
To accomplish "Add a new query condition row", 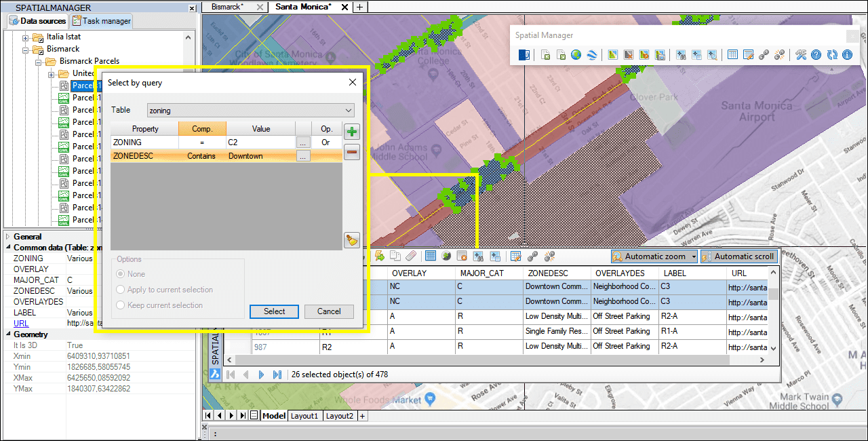I will (352, 132).
